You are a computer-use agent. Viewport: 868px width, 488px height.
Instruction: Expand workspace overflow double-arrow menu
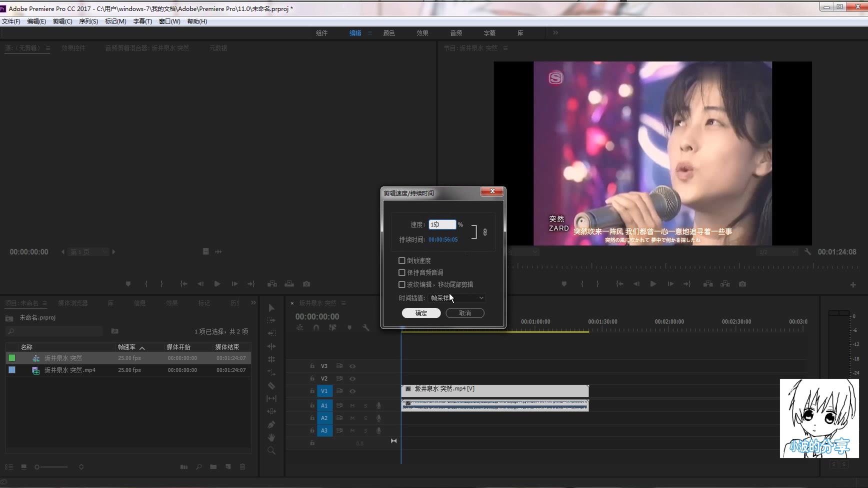click(555, 33)
